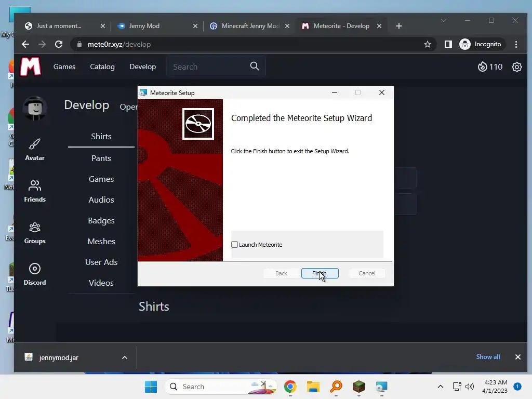Select Badges in the Develop list
The height and width of the screenshot is (399, 532).
coord(101,220)
